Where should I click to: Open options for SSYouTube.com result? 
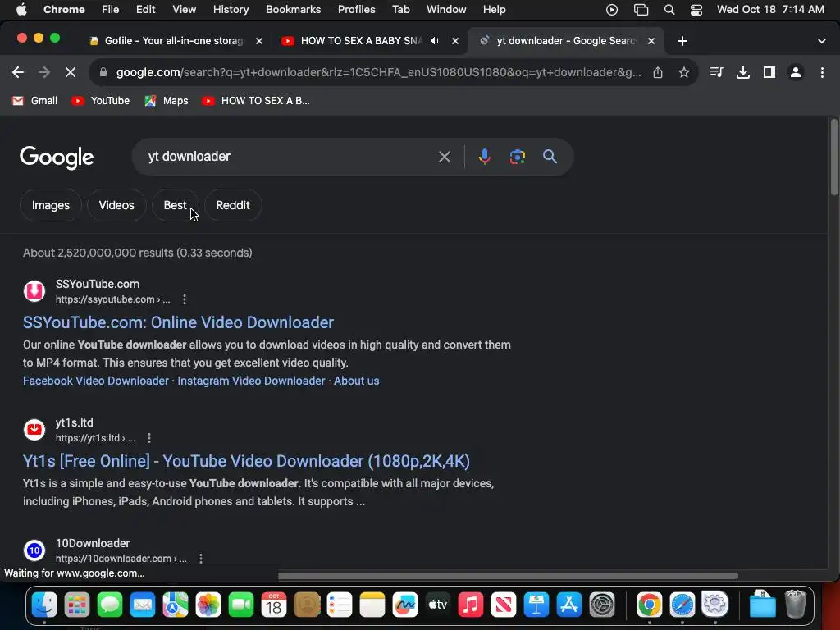click(x=185, y=299)
